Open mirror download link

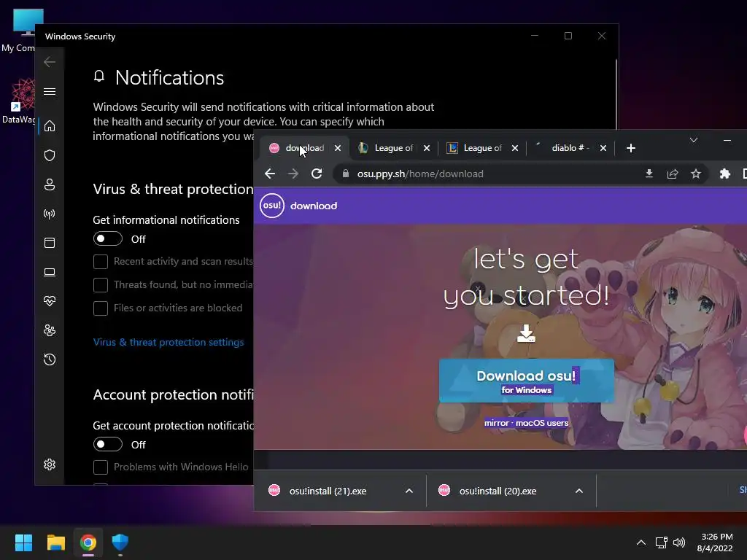(x=496, y=423)
